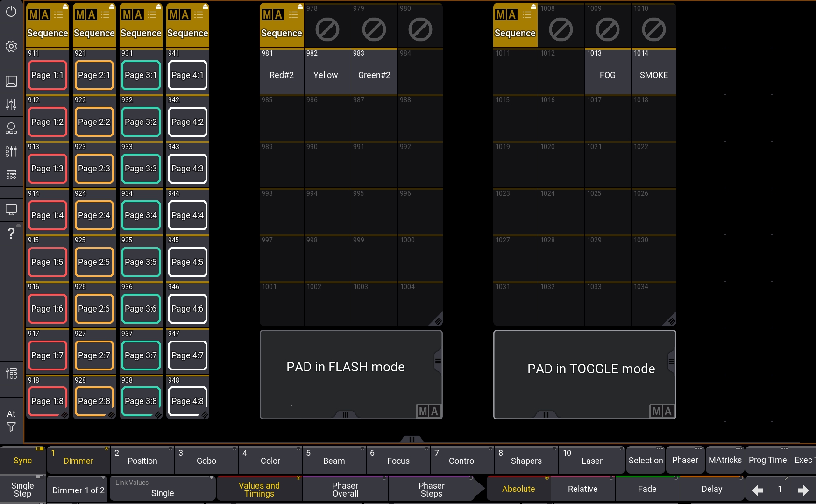Image resolution: width=816 pixels, height=504 pixels.
Task: Click the power/shutdown icon in the sidebar
Action: (11, 12)
